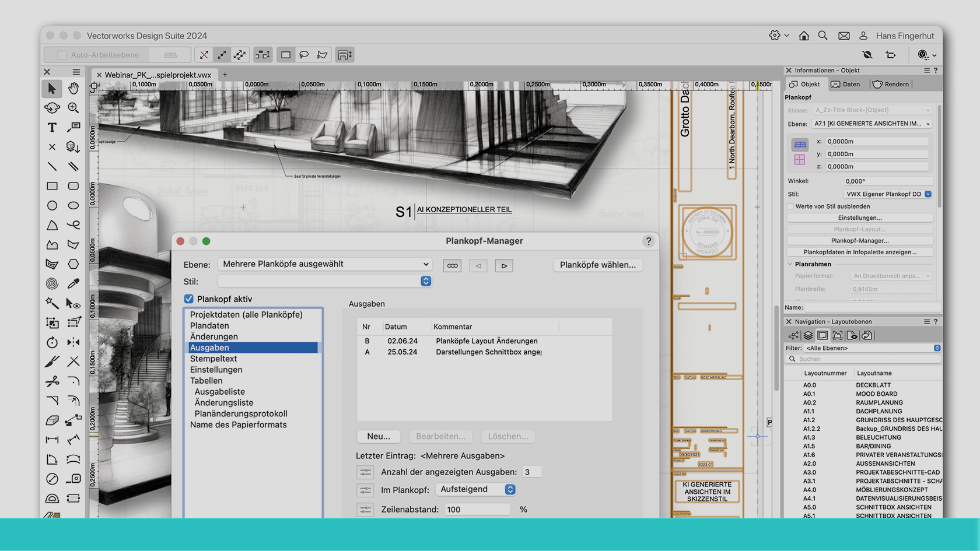Click the Home icon in title bar
The width and height of the screenshot is (980, 551).
[x=804, y=36]
